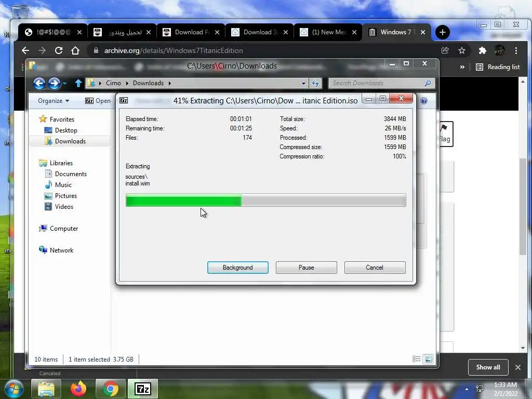Screen dimensions: 532x399
Task: Open browser profile avatar
Action: 499,50
